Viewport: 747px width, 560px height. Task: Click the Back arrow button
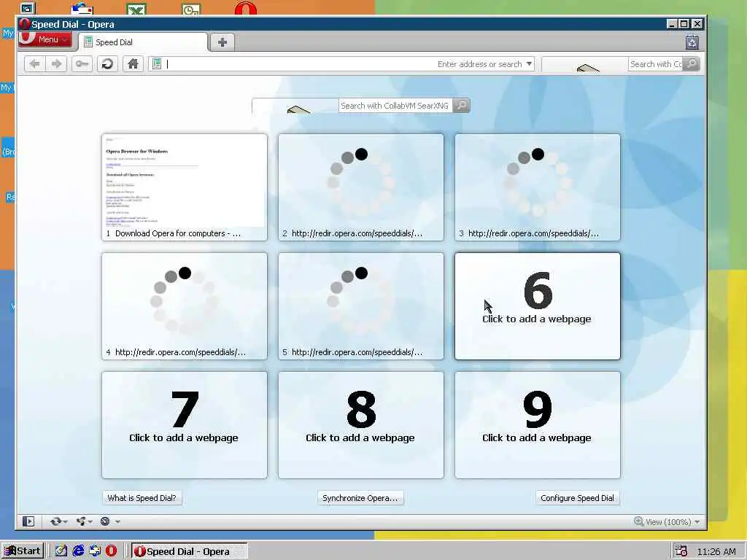coord(34,64)
